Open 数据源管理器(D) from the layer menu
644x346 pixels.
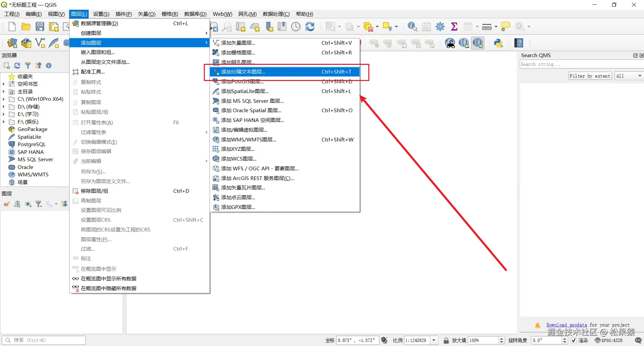[139, 24]
